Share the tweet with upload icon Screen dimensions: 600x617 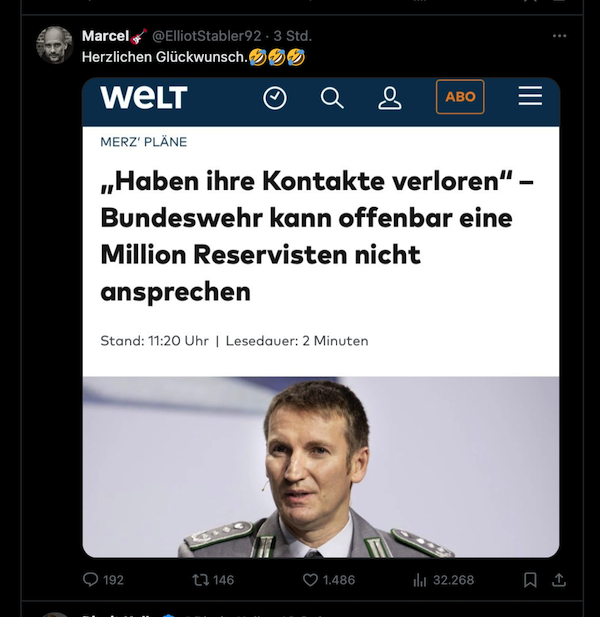559,579
